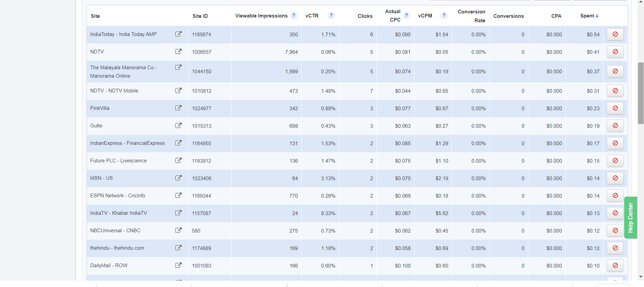
Task: Block the ESPN Network - Cricinfo site
Action: (615, 196)
